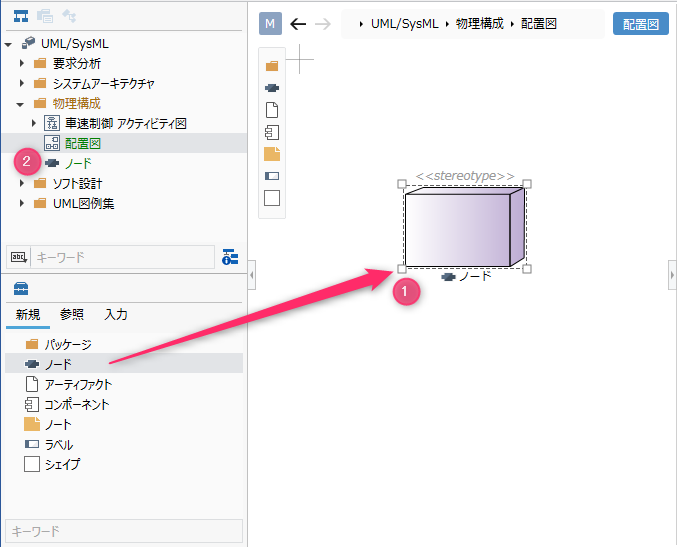Go back with the left arrow

coord(298,24)
